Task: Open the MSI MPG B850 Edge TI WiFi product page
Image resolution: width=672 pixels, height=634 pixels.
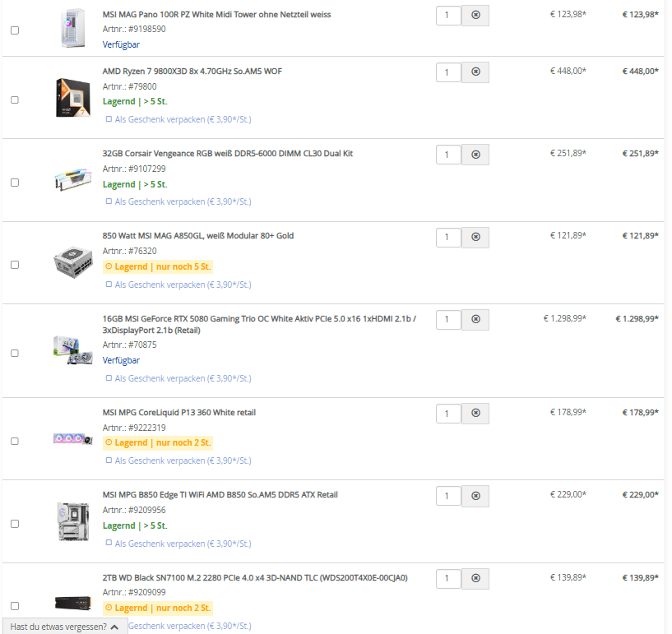Action: [220, 495]
